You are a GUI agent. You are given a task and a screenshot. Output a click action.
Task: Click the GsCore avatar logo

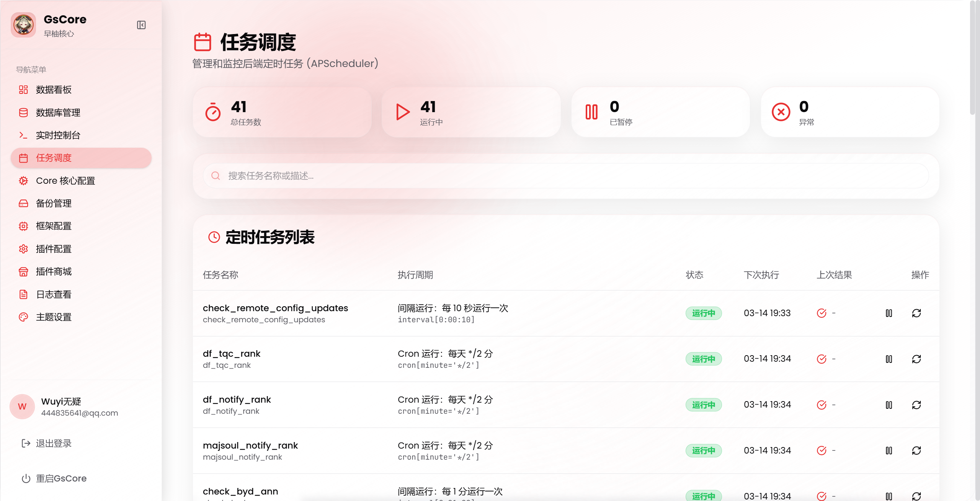pos(23,25)
